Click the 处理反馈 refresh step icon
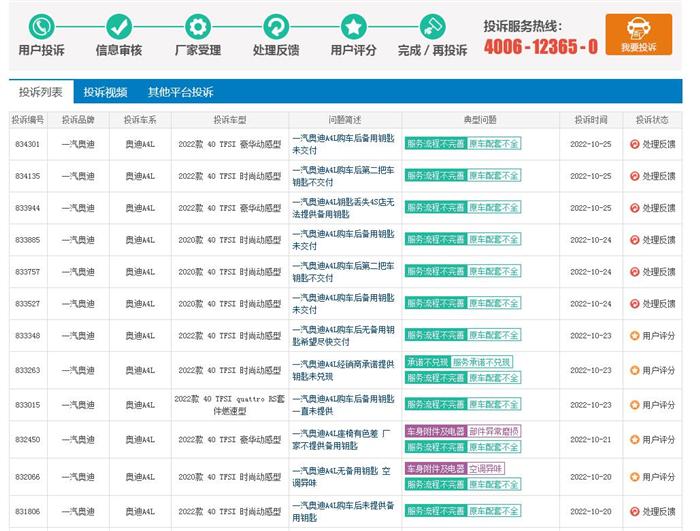 tap(276, 26)
